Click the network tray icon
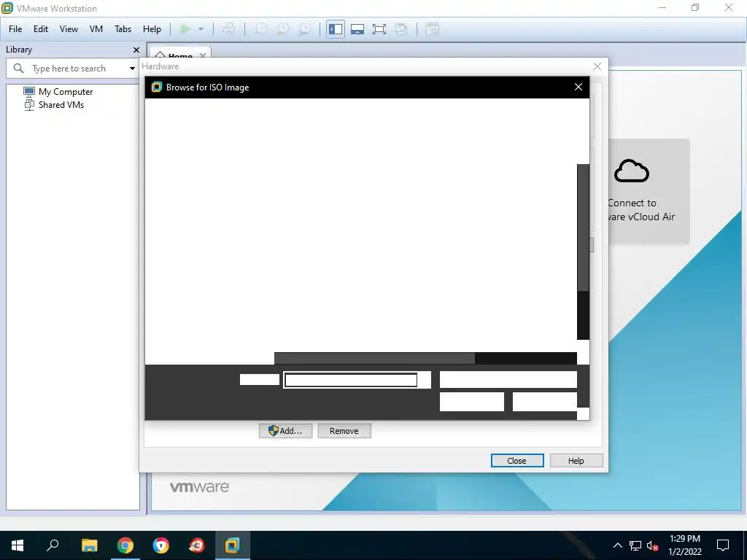 (x=635, y=545)
